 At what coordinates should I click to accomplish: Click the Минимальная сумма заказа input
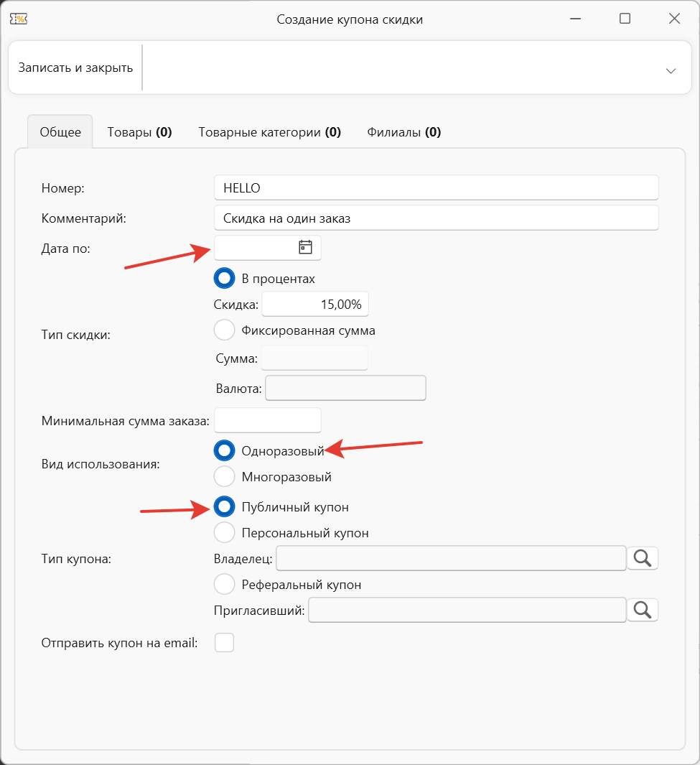point(267,420)
